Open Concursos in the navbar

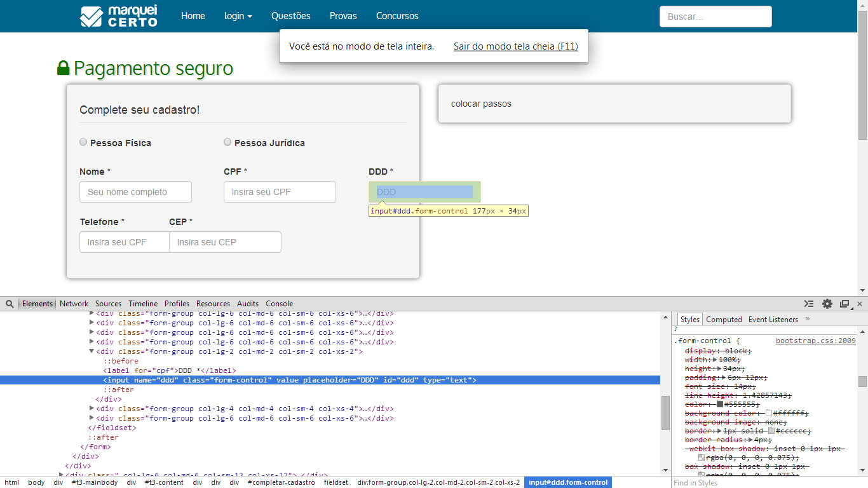(397, 16)
